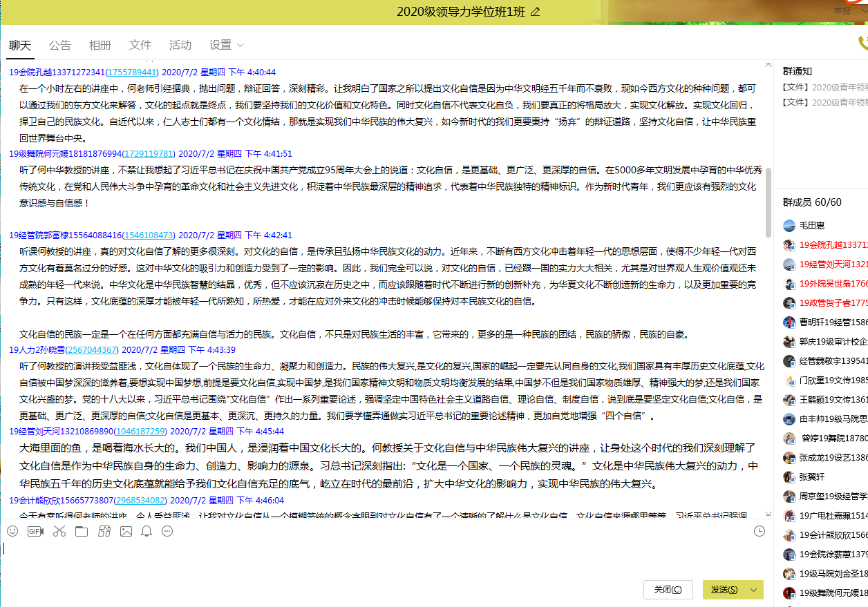The image size is (868, 607).
Task: Expand the send options dropdown arrow
Action: tap(754, 590)
